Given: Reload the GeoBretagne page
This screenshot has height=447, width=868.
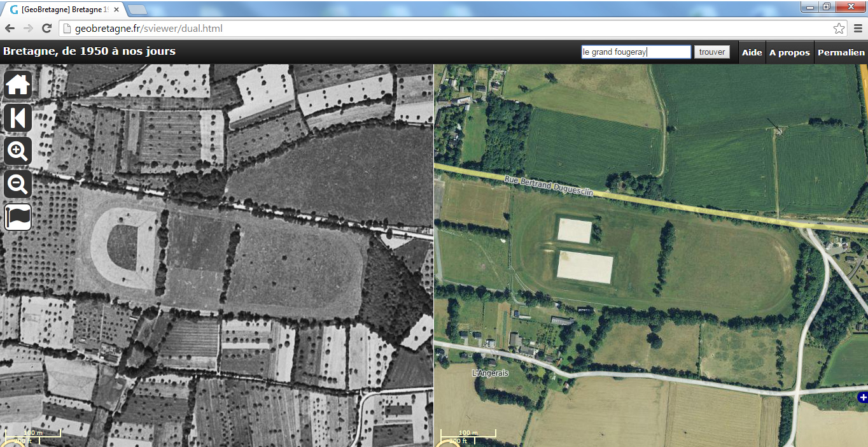Looking at the screenshot, I should click(x=46, y=29).
